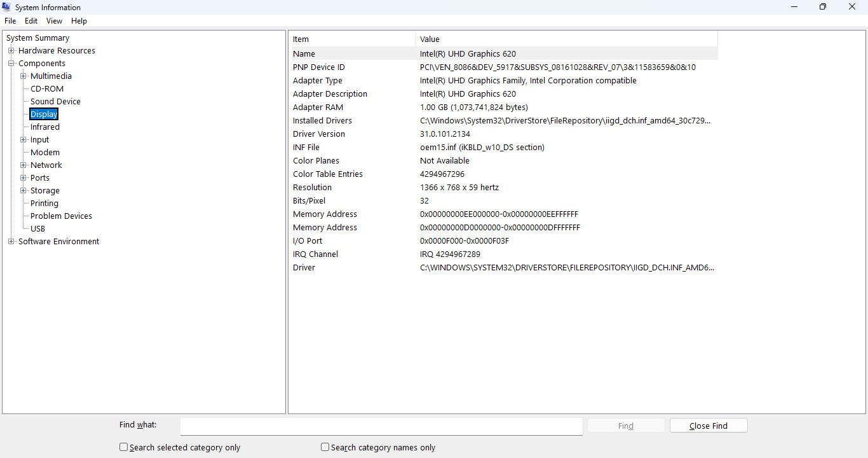
Task: Select the Driver row at list bottom
Action: pyautogui.click(x=504, y=268)
